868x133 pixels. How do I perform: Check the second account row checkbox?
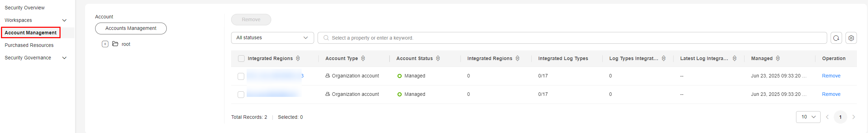[x=241, y=95]
